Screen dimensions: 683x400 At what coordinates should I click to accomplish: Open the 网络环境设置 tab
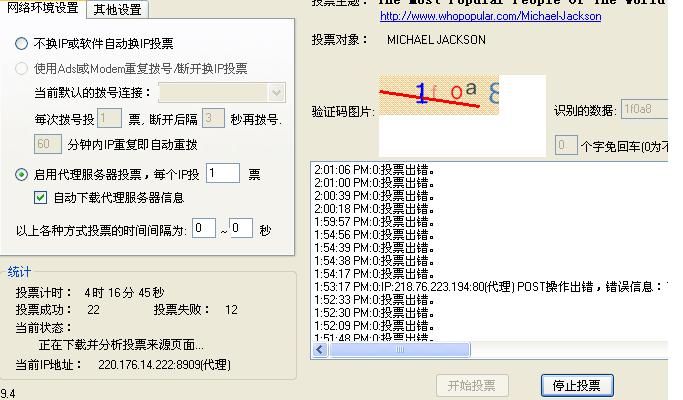click(43, 9)
